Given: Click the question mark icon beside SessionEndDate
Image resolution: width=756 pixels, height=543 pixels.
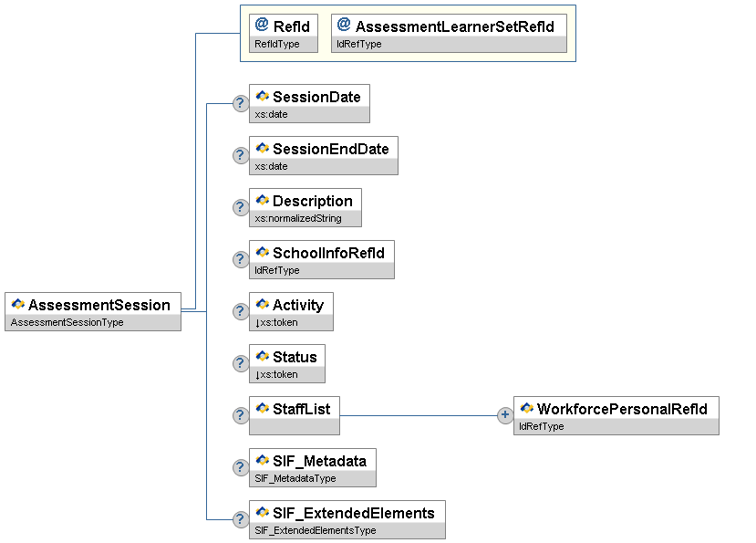Looking at the screenshot, I should click(x=241, y=155).
